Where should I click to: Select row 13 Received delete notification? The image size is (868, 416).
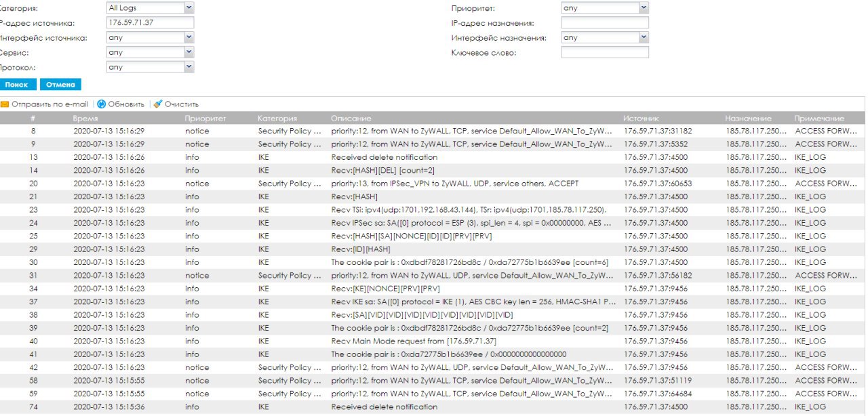(433, 157)
